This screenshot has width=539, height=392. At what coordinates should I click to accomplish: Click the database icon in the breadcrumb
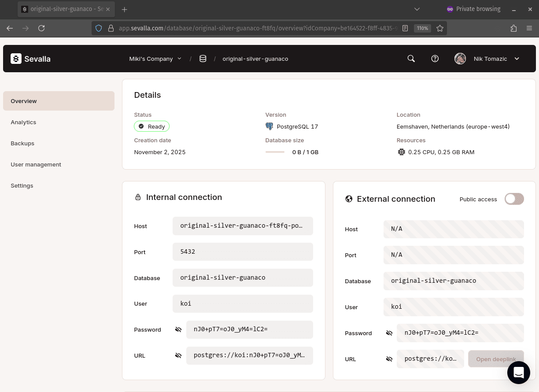(x=203, y=58)
